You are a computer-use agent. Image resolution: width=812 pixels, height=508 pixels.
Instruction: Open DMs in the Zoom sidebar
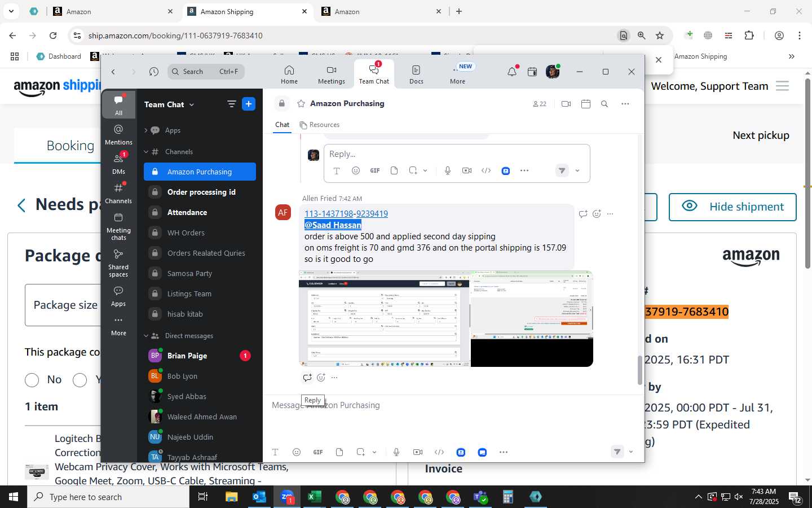tap(118, 164)
